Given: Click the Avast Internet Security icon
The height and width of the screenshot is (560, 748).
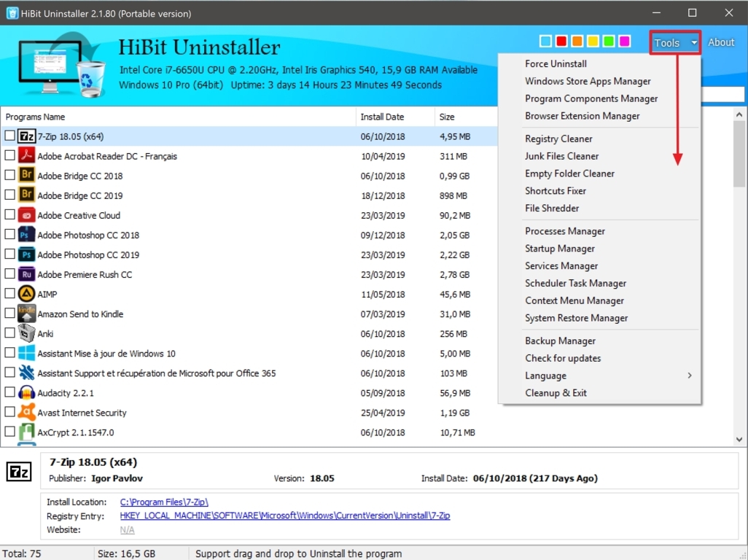Looking at the screenshot, I should pos(27,412).
